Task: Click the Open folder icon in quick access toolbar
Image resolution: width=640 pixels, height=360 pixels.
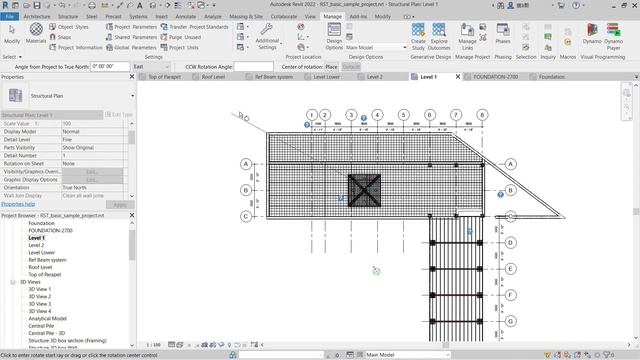Action: pyautogui.click(x=26, y=5)
